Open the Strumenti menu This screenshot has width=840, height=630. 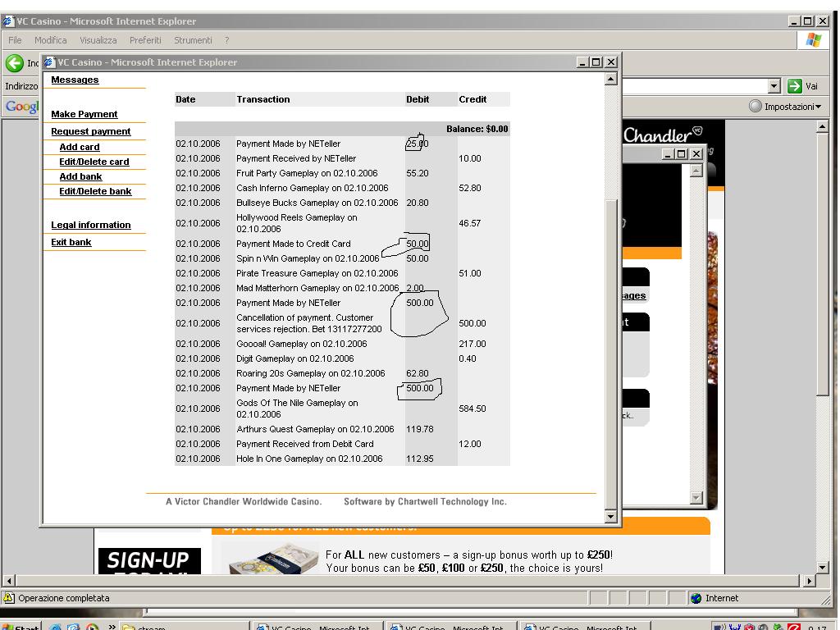coord(193,40)
